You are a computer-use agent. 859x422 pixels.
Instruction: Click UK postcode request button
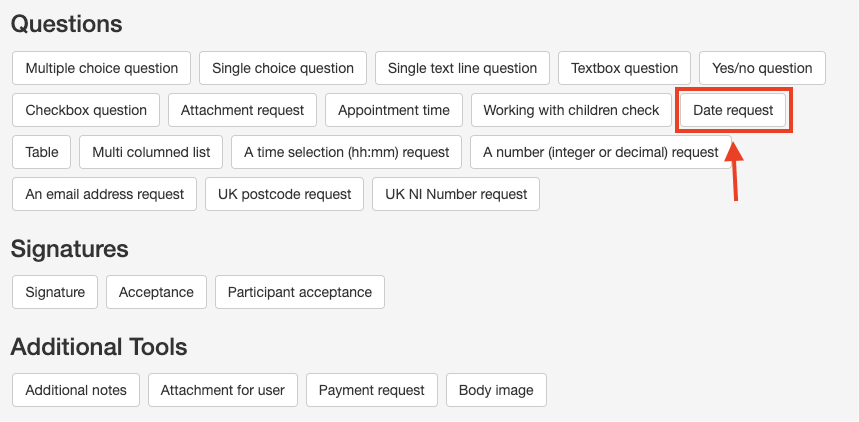284,194
